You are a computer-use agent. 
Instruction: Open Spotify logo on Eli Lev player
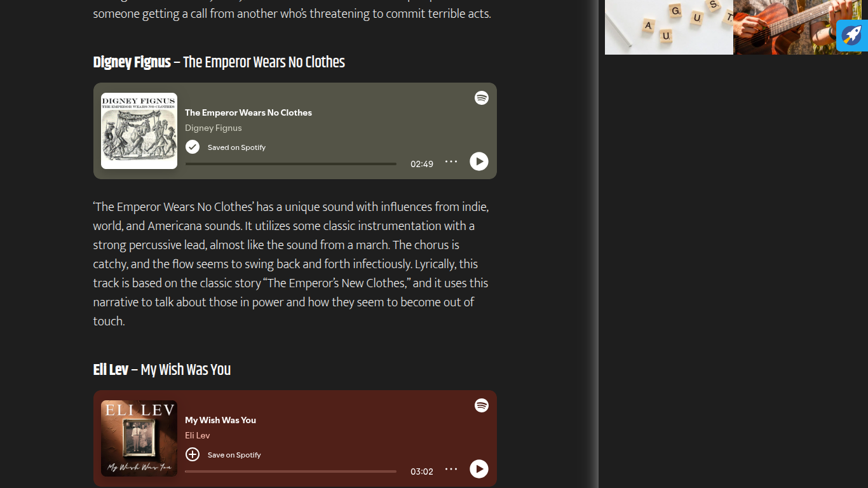coord(482,405)
